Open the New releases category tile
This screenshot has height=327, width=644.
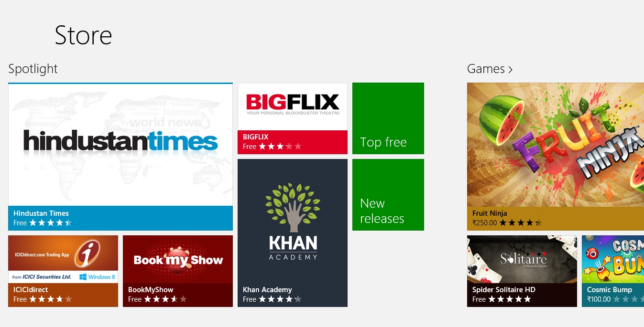pyautogui.click(x=388, y=195)
